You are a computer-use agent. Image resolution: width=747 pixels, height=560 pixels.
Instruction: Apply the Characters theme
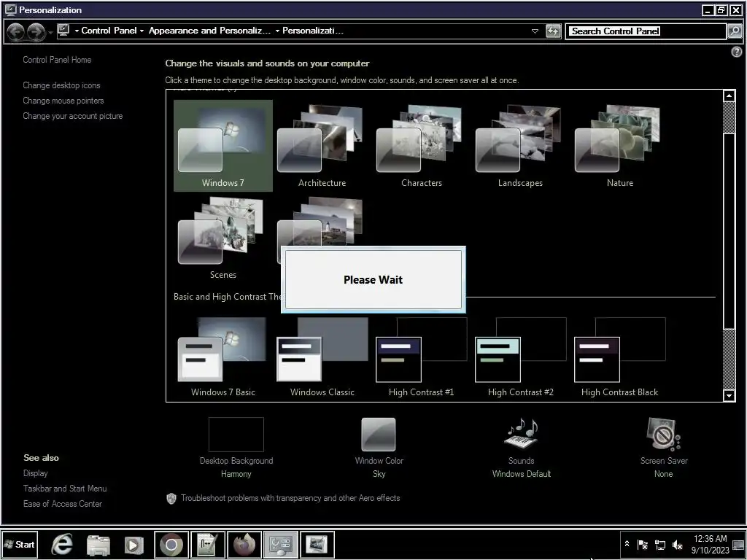[421, 145]
